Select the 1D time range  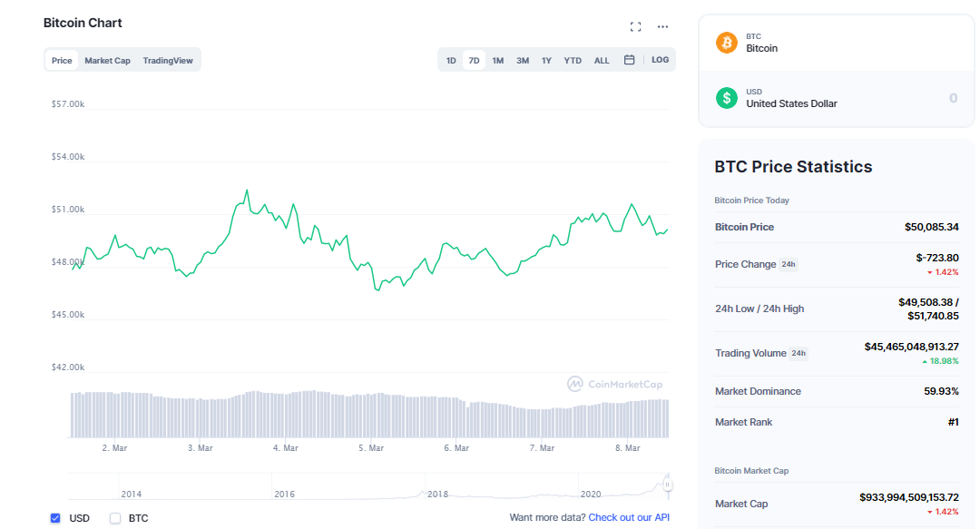click(451, 61)
